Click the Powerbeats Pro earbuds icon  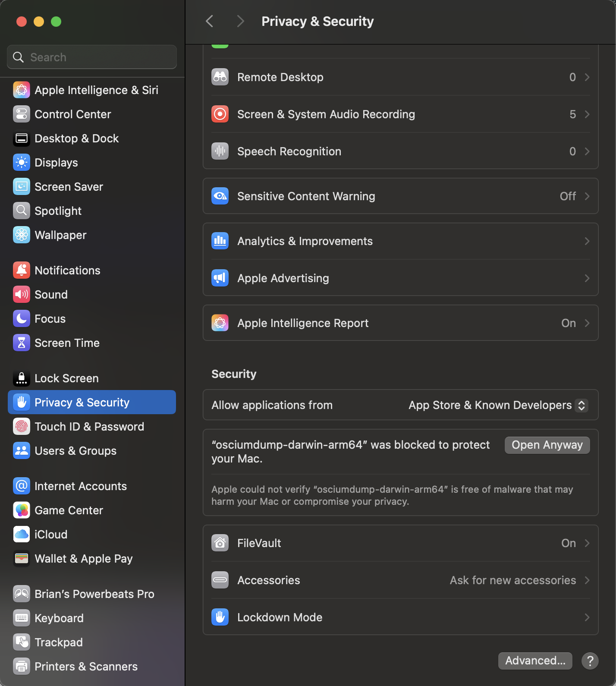(x=22, y=594)
